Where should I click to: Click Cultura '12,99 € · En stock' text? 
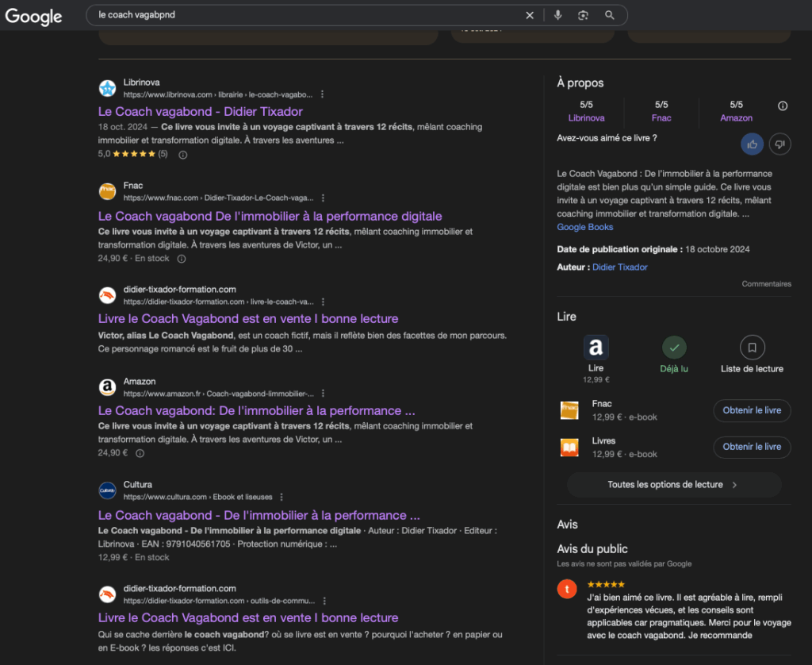133,557
